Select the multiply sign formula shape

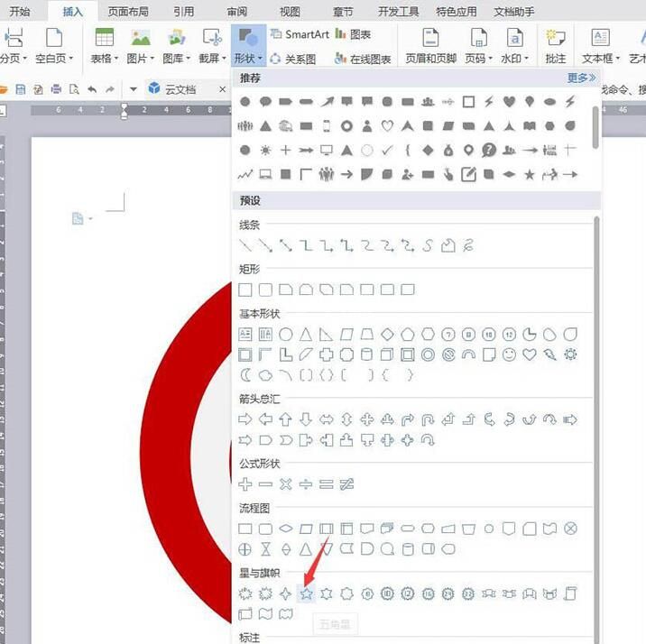click(285, 484)
